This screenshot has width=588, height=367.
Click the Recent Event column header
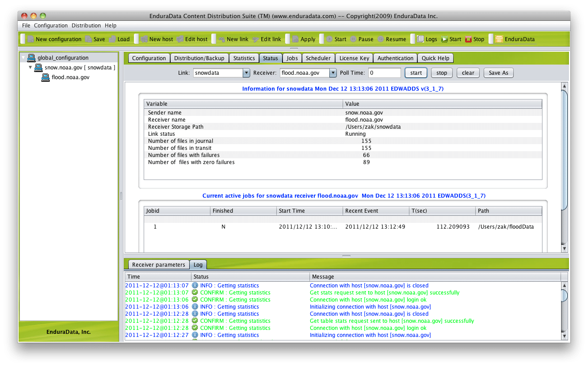click(x=376, y=211)
